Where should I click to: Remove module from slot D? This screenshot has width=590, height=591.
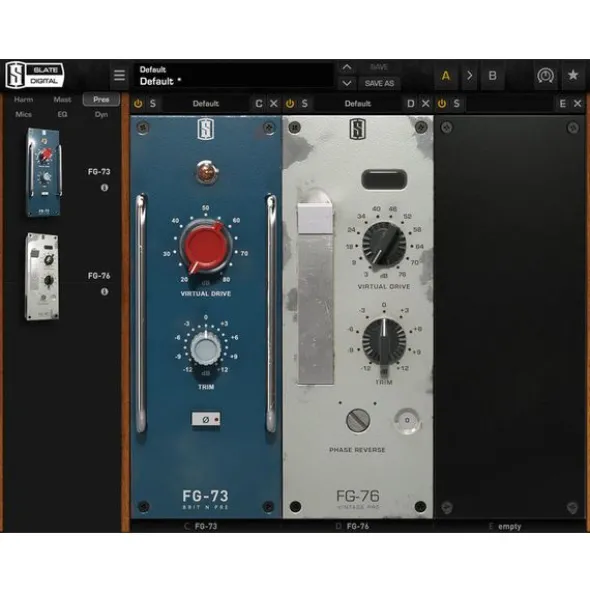(x=426, y=104)
